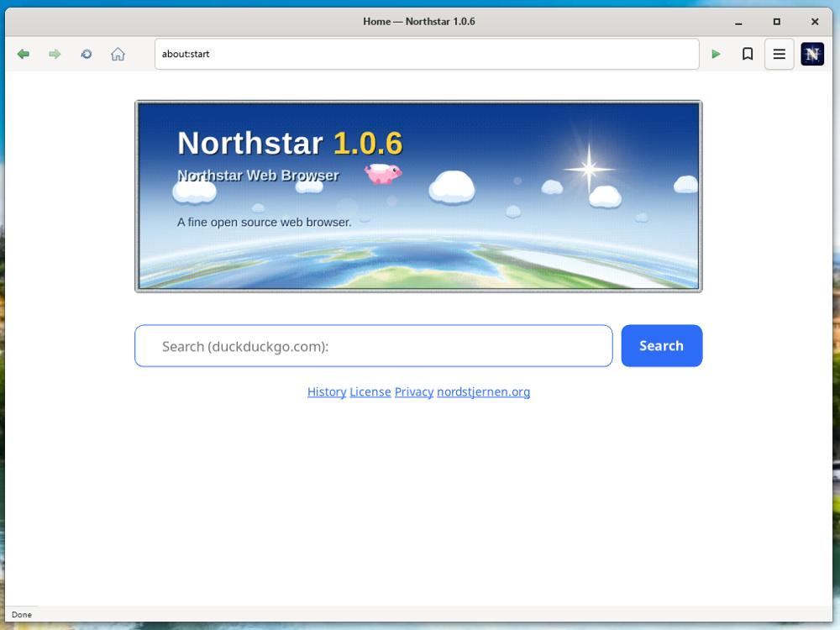Viewport: 840px width, 630px height.
Task: Maximize the Northstar window
Action: (776, 22)
